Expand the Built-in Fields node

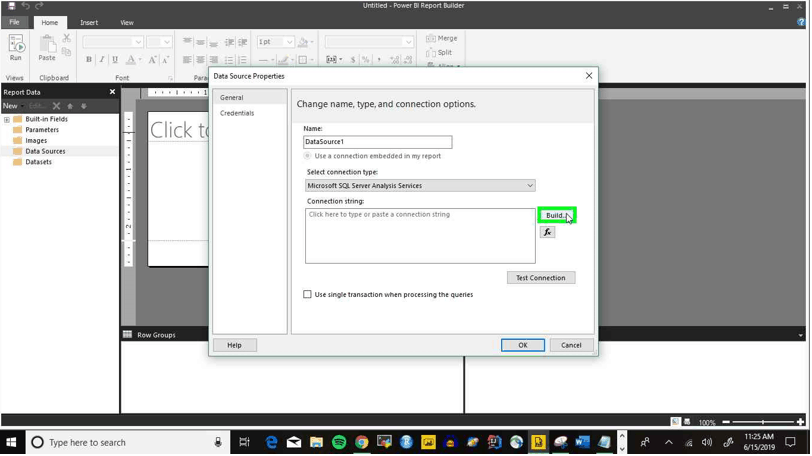coord(7,120)
